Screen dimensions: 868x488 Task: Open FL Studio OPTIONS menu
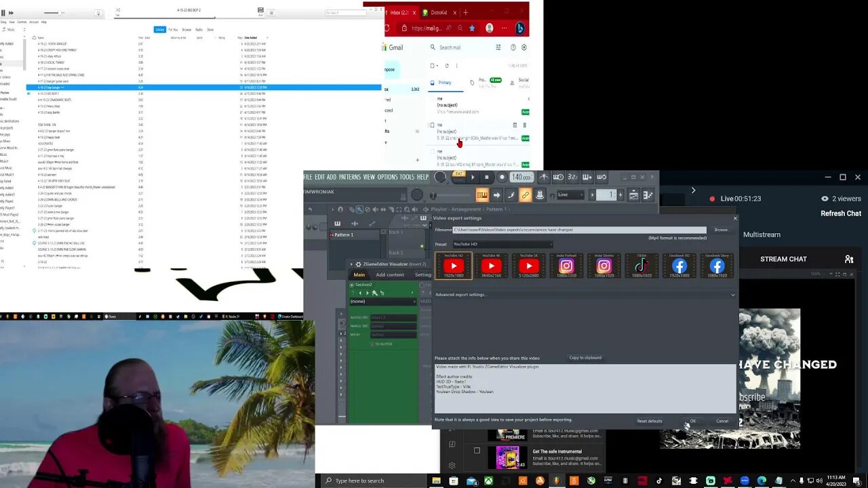click(x=388, y=178)
